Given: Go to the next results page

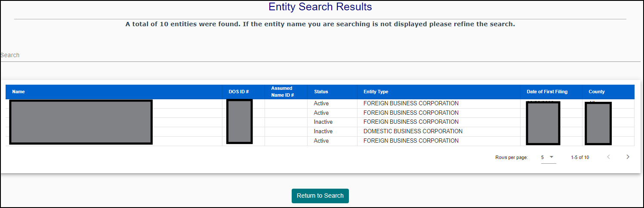Looking at the screenshot, I should click(x=628, y=157).
